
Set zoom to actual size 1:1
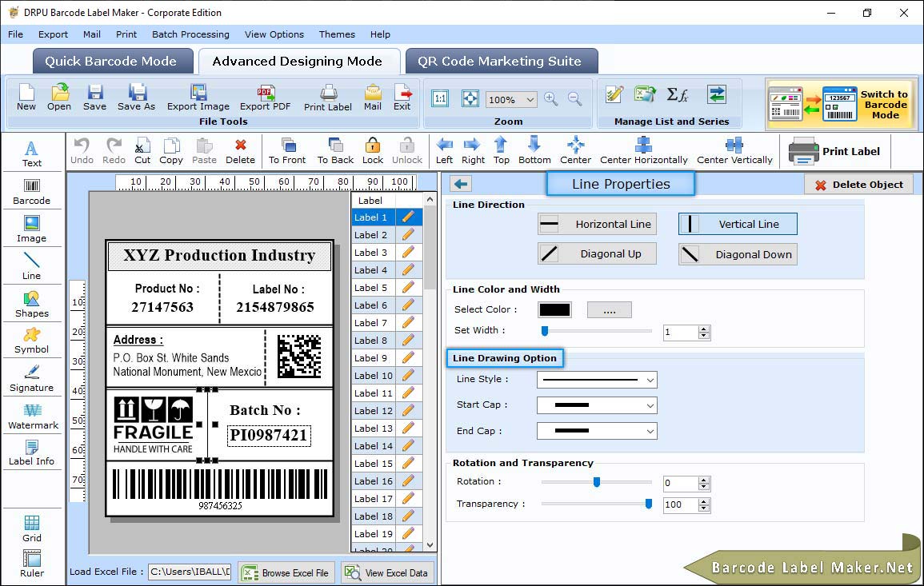coord(440,98)
